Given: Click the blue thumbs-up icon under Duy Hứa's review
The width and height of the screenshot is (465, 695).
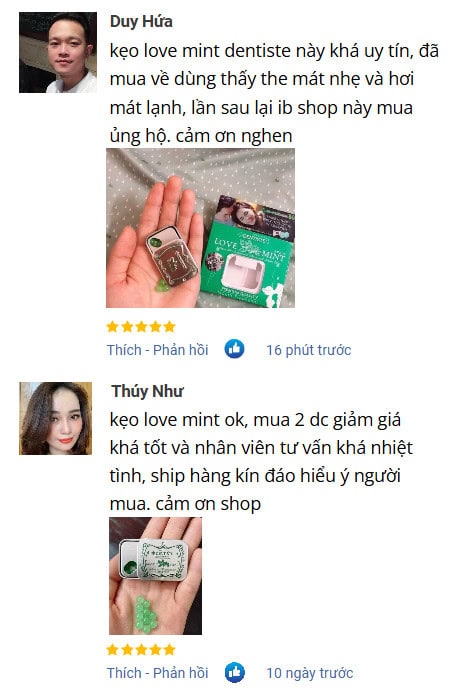Looking at the screenshot, I should pyautogui.click(x=234, y=349).
